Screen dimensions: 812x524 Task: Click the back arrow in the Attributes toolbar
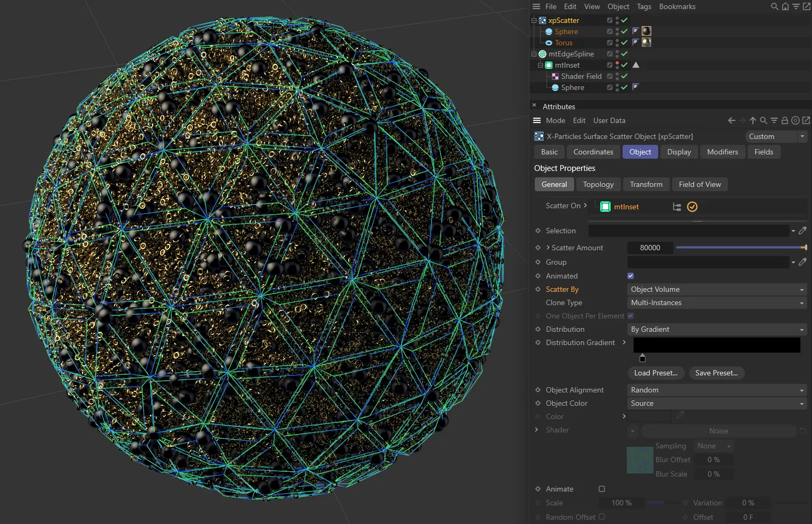(731, 120)
